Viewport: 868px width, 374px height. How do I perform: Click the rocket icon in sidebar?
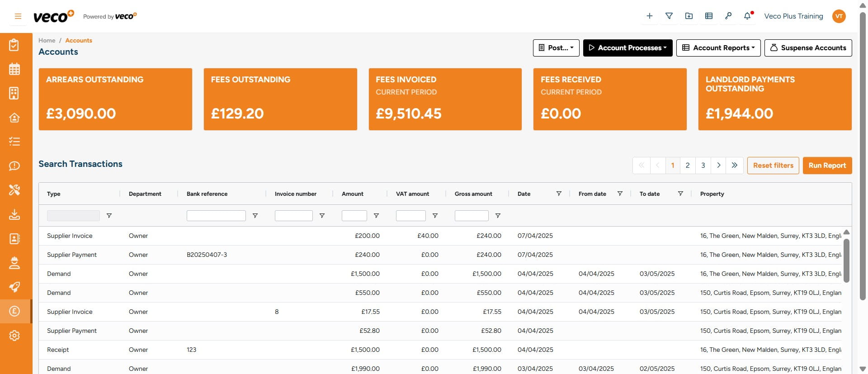pos(14,287)
